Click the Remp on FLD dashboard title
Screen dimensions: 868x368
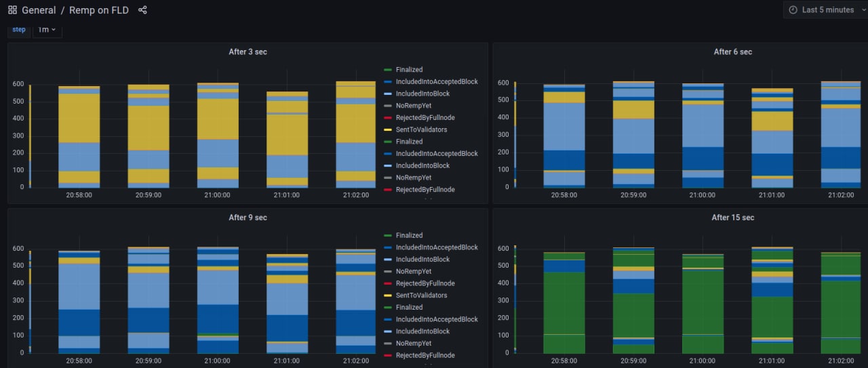[x=98, y=10]
